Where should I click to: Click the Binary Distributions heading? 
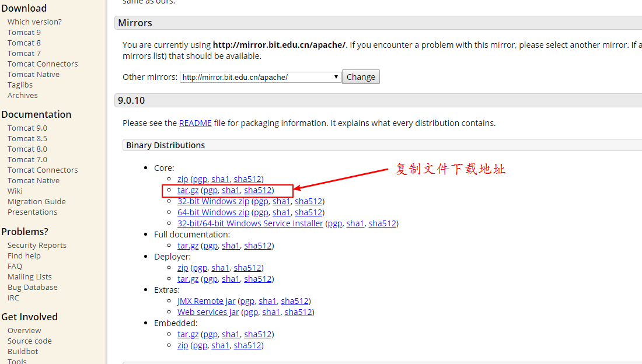pyautogui.click(x=165, y=145)
